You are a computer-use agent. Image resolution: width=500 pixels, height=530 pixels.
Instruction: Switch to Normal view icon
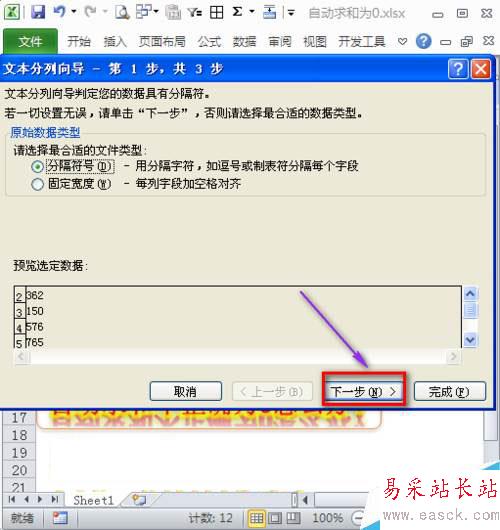tap(256, 518)
